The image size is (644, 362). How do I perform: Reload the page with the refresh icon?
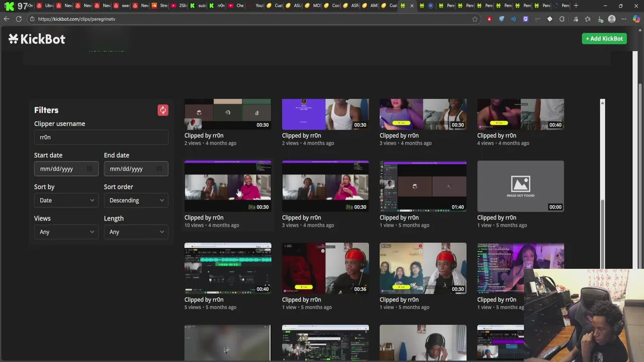pos(19,19)
